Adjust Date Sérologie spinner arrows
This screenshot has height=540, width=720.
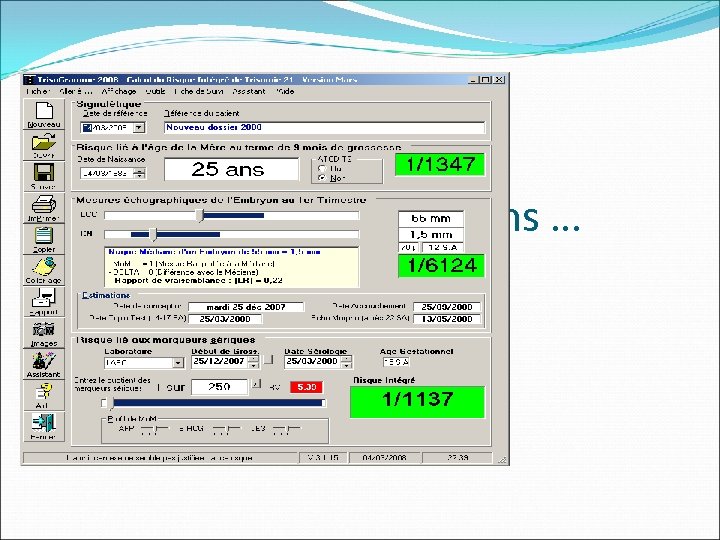coord(347,362)
